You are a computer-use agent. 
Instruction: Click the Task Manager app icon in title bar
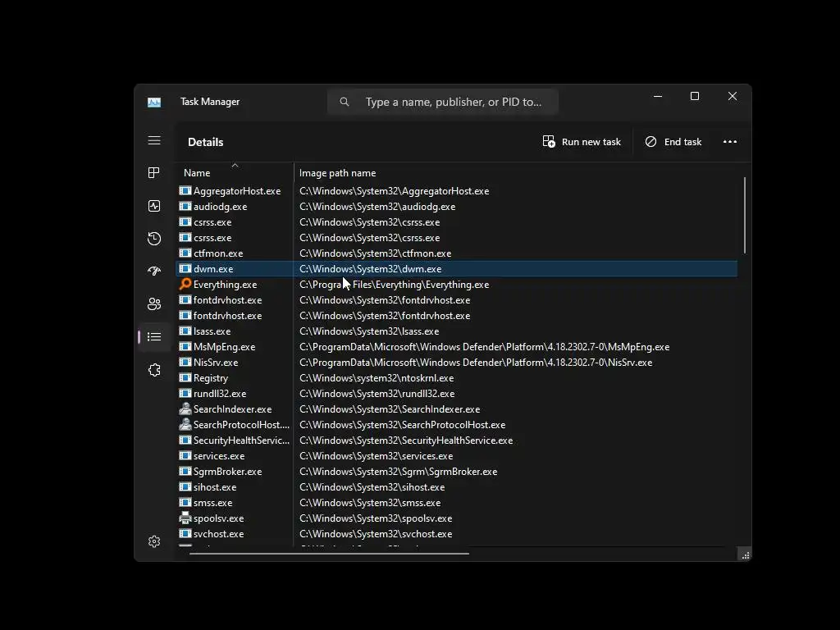pos(154,102)
